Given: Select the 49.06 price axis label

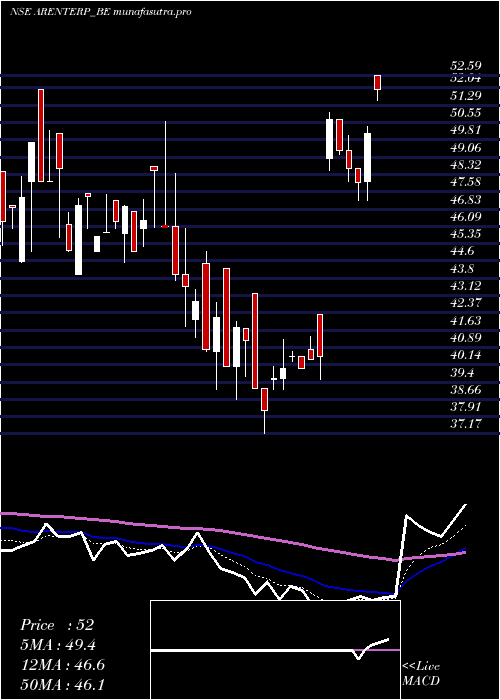Looking at the screenshot, I should pos(465,147).
